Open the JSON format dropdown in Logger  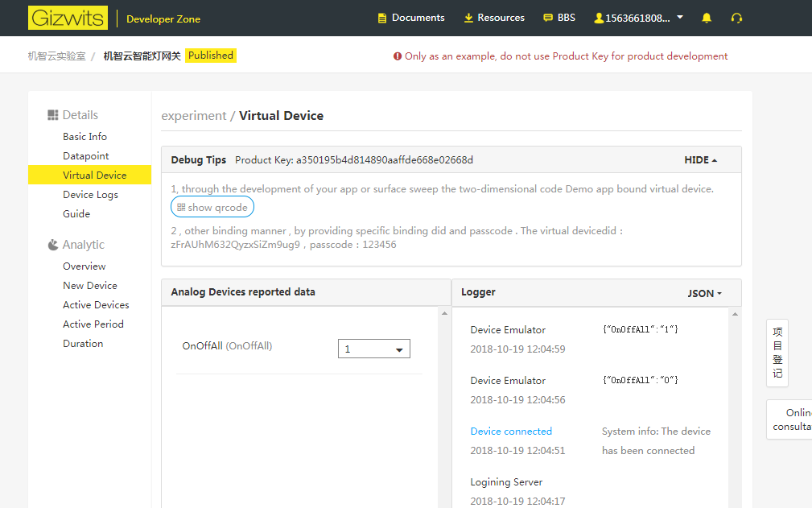[x=705, y=294]
